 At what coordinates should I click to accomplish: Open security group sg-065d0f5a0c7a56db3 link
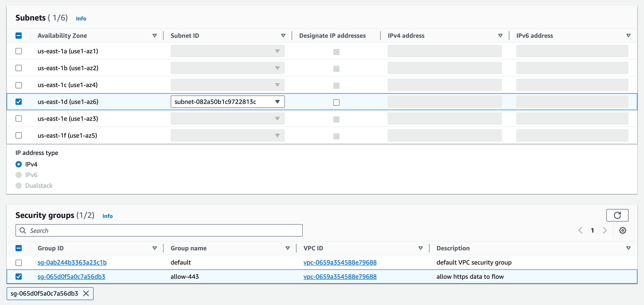pyautogui.click(x=71, y=276)
